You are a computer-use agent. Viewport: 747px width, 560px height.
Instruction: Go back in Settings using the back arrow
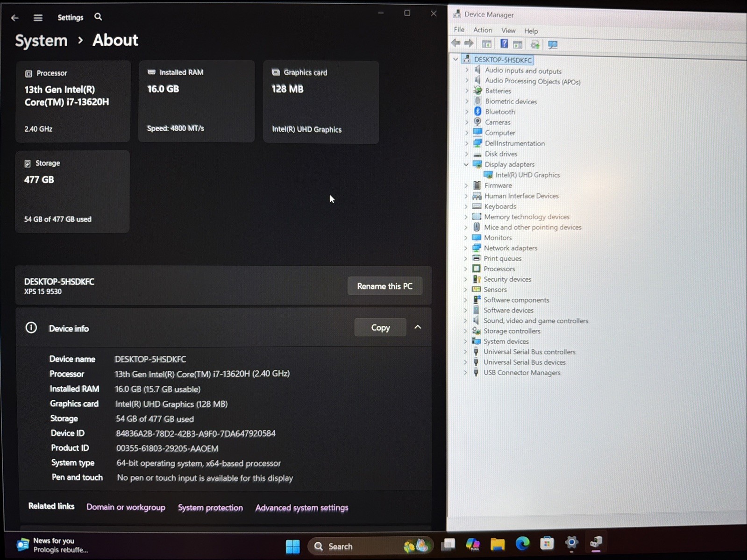[x=14, y=18]
